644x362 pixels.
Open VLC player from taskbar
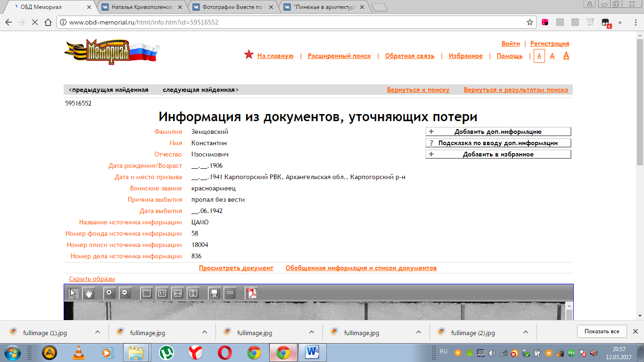[x=79, y=352]
